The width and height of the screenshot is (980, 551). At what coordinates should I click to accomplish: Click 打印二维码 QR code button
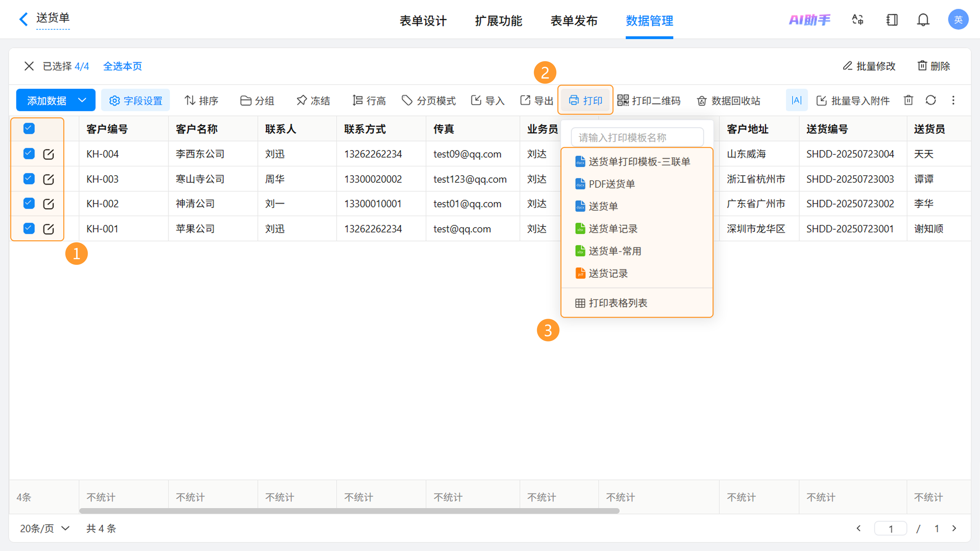pos(649,101)
